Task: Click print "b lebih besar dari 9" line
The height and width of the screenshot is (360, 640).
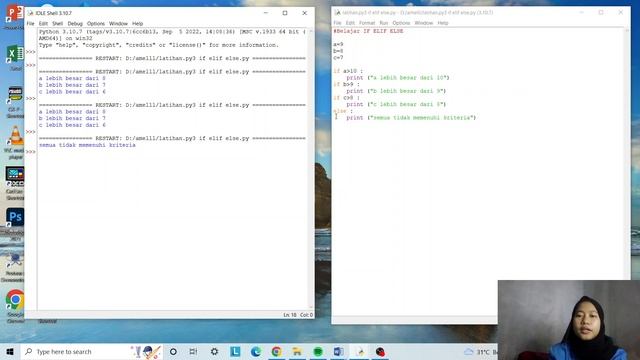Action: [396, 91]
